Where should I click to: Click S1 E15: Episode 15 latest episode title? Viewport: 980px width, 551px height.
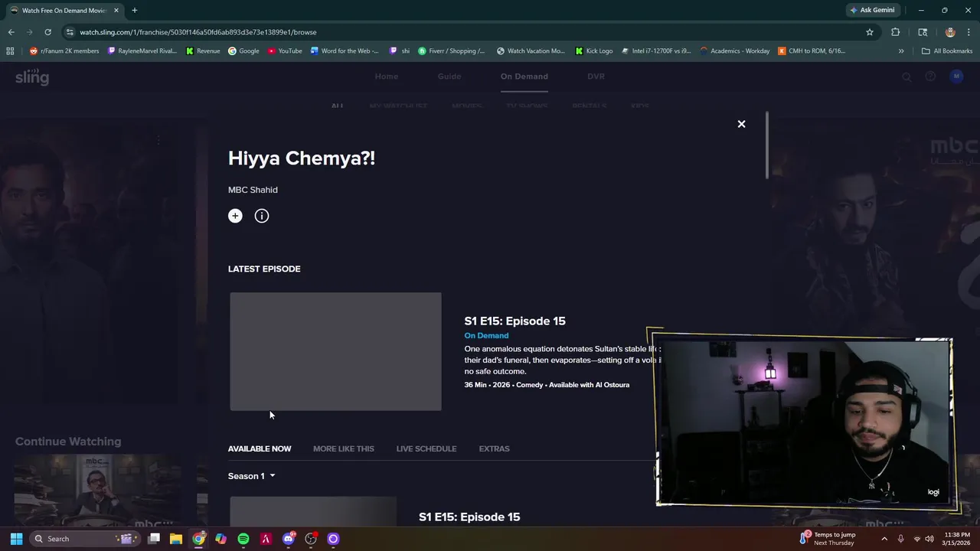pyautogui.click(x=514, y=321)
